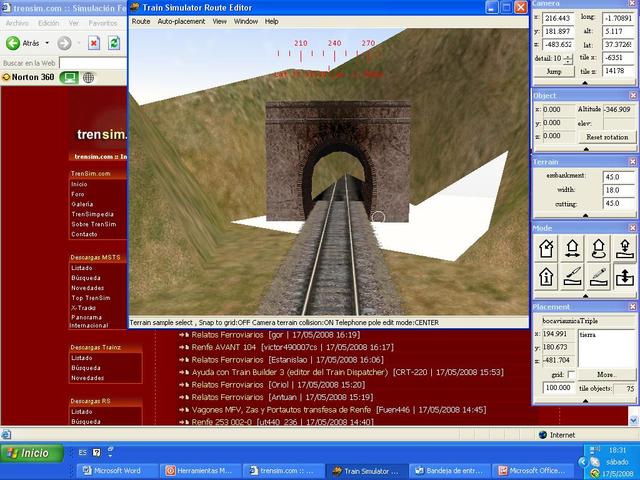Open the Route menu
Screen dimensions: 640x480
141,21
